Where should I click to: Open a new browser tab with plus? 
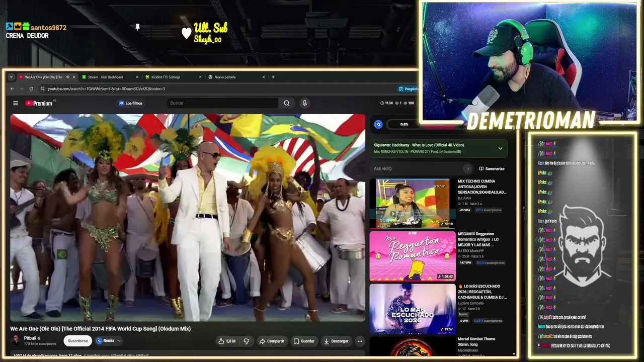273,77
